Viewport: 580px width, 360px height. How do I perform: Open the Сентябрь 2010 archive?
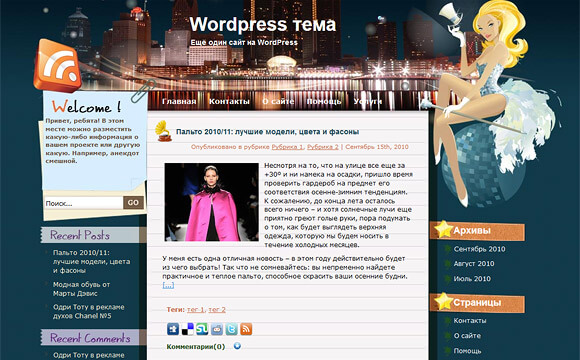479,249
